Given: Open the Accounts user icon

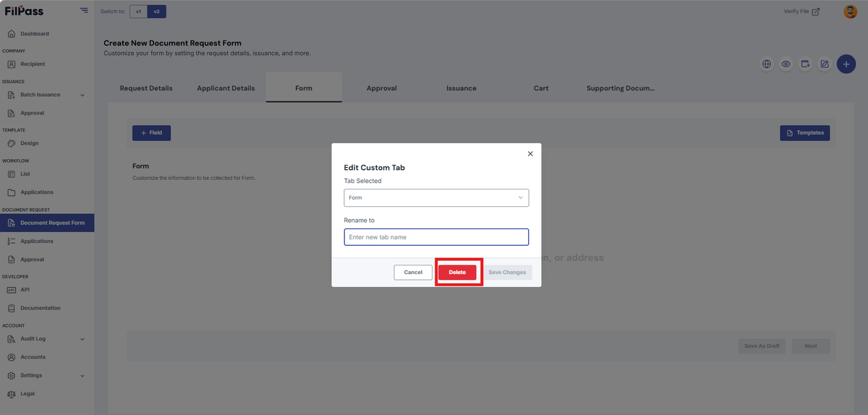Looking at the screenshot, I should coord(11,357).
